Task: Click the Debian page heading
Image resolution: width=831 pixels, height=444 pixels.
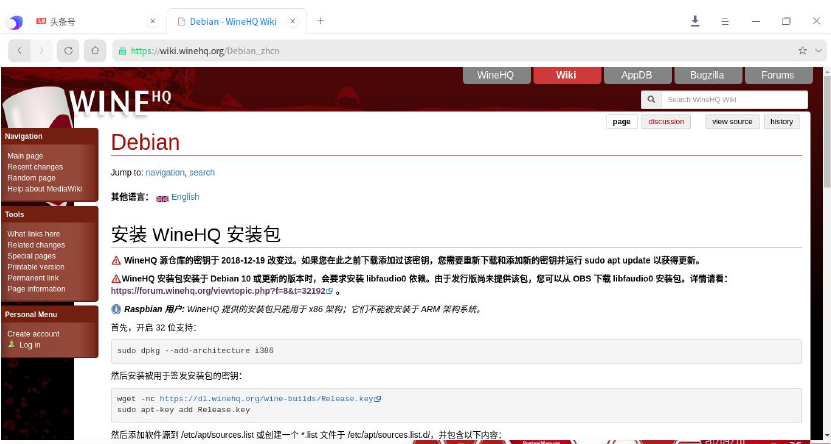Action: pos(145,142)
